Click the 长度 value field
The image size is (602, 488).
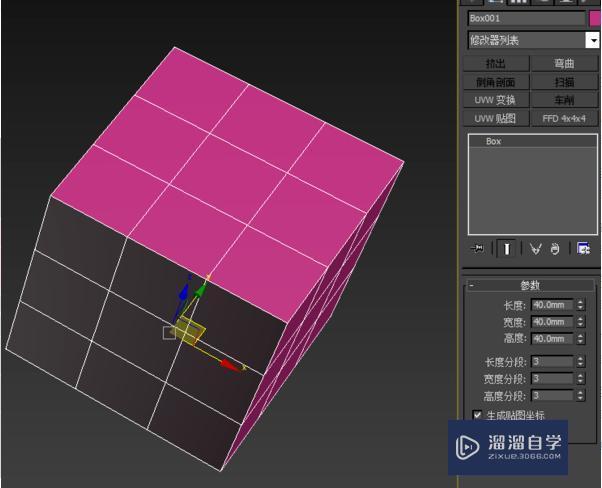pyautogui.click(x=552, y=305)
